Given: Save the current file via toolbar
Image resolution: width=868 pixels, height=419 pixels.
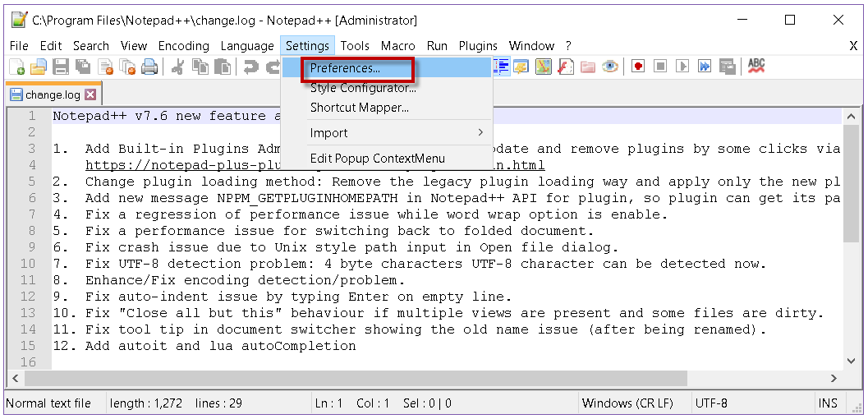Looking at the screenshot, I should 60,67.
